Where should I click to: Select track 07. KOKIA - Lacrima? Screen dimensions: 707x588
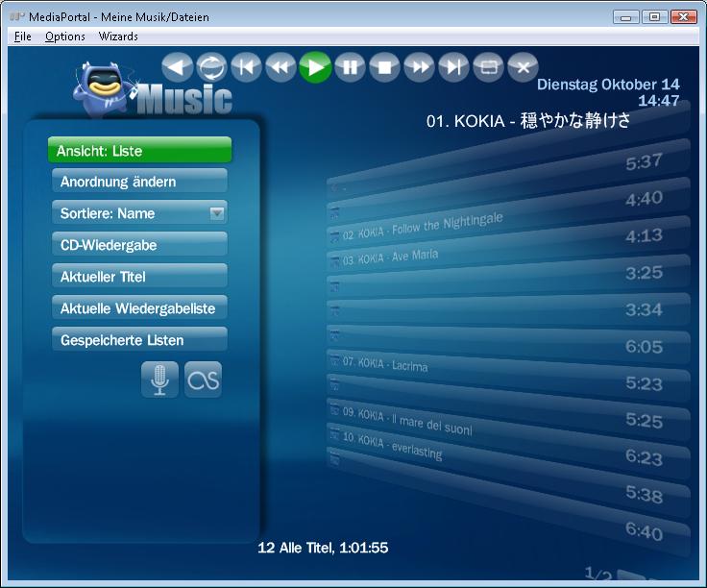384,365
